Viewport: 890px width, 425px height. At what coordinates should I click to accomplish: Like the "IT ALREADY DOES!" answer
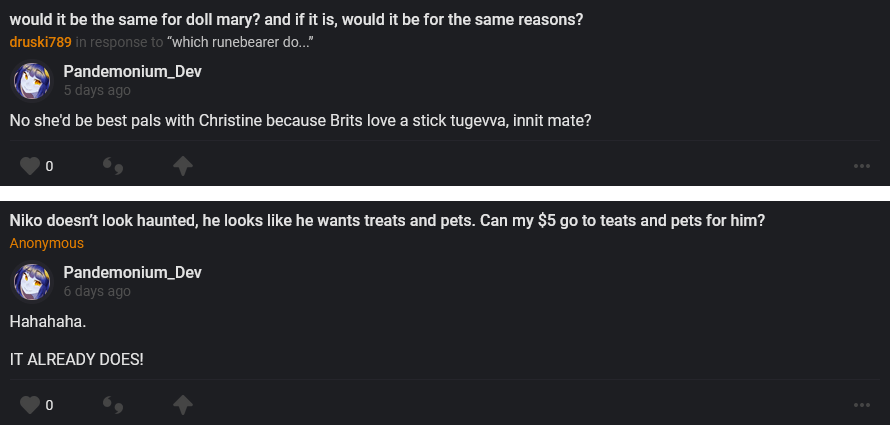30,405
